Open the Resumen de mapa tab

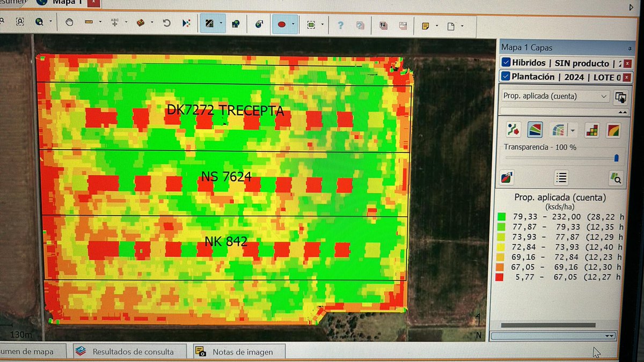click(x=33, y=351)
